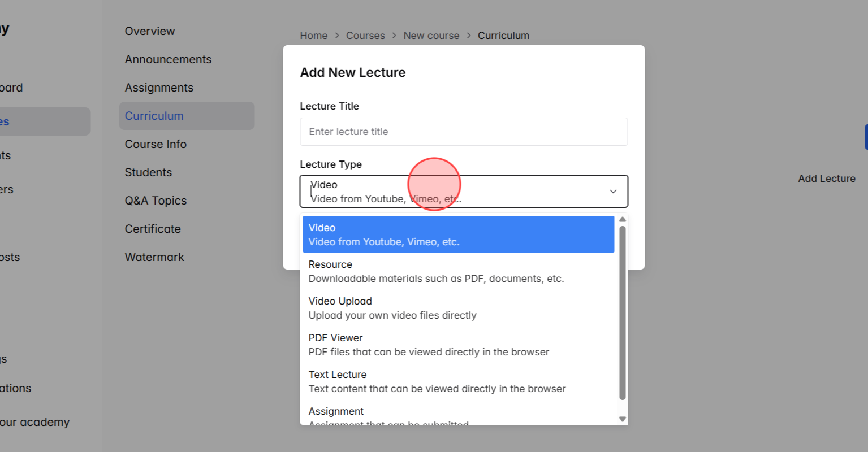868x452 pixels.
Task: View course Announcements
Action: (x=168, y=59)
